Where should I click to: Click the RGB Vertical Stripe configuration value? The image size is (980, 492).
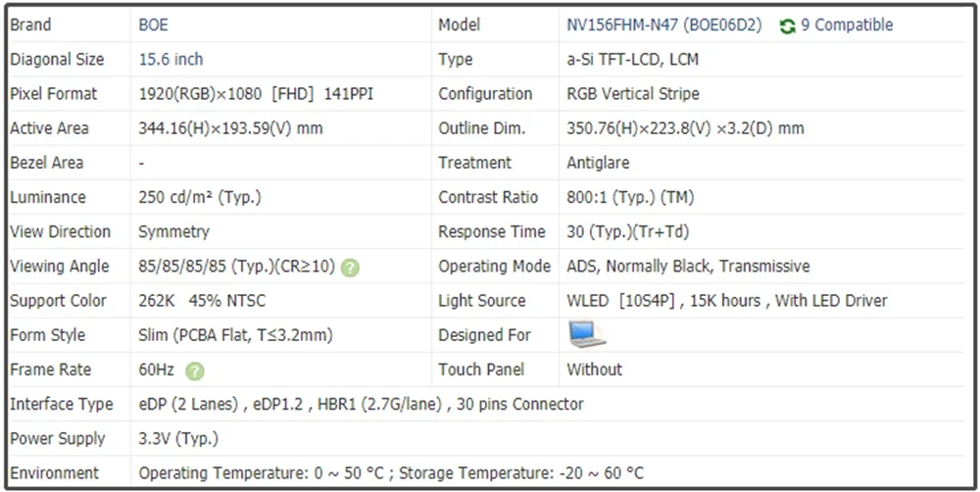(x=632, y=94)
